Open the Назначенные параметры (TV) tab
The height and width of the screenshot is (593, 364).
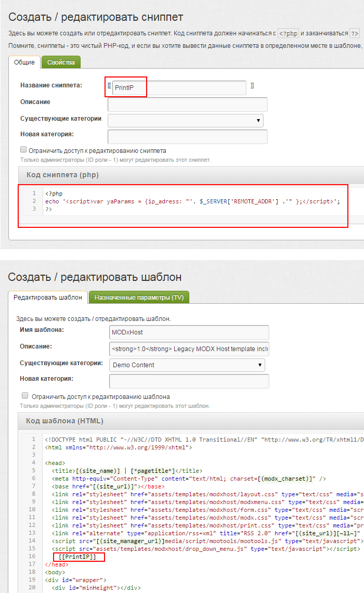139,297
